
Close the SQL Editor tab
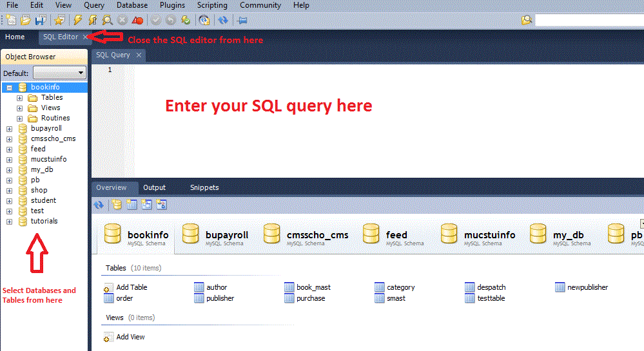pos(85,37)
